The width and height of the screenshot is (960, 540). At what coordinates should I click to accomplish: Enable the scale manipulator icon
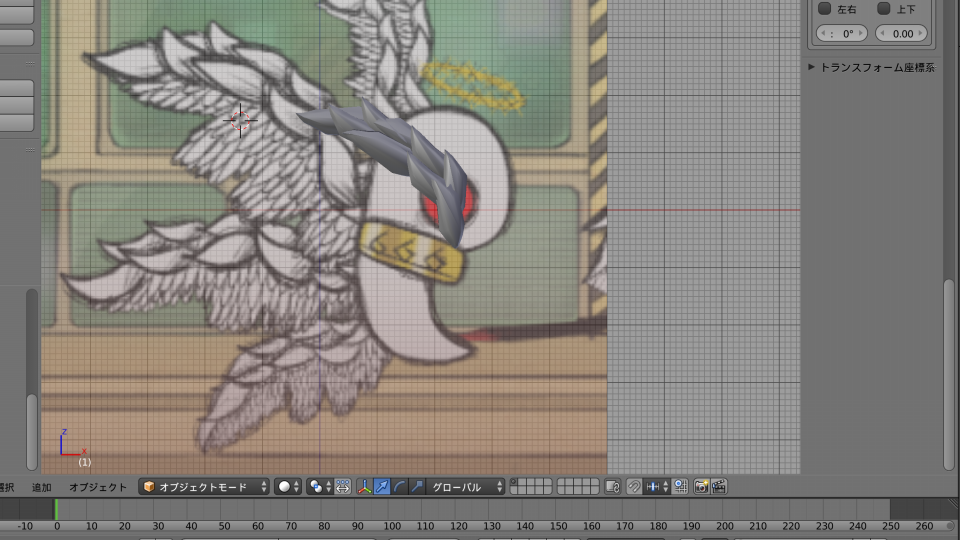coord(416,487)
